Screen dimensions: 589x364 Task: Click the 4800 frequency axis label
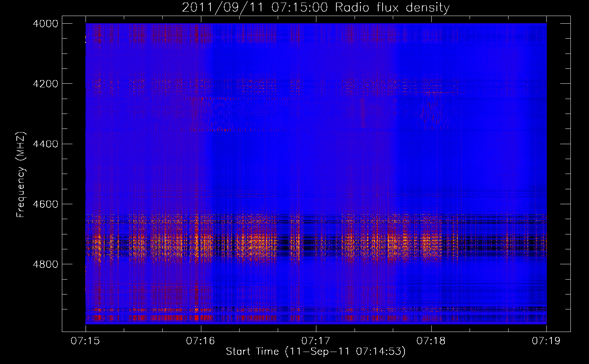pyautogui.click(x=46, y=264)
